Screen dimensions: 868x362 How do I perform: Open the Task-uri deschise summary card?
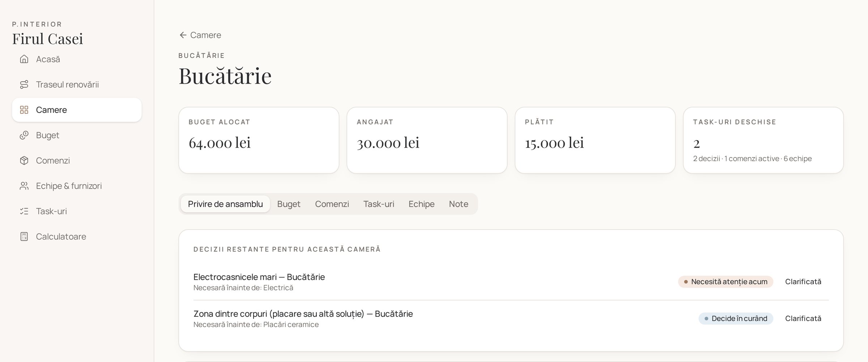point(763,140)
